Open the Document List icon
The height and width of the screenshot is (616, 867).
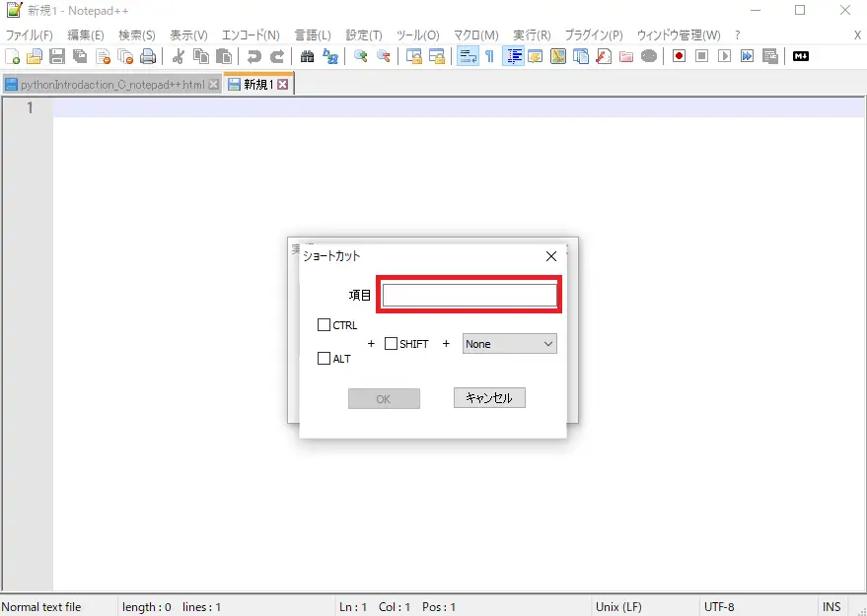pyautogui.click(x=581, y=56)
